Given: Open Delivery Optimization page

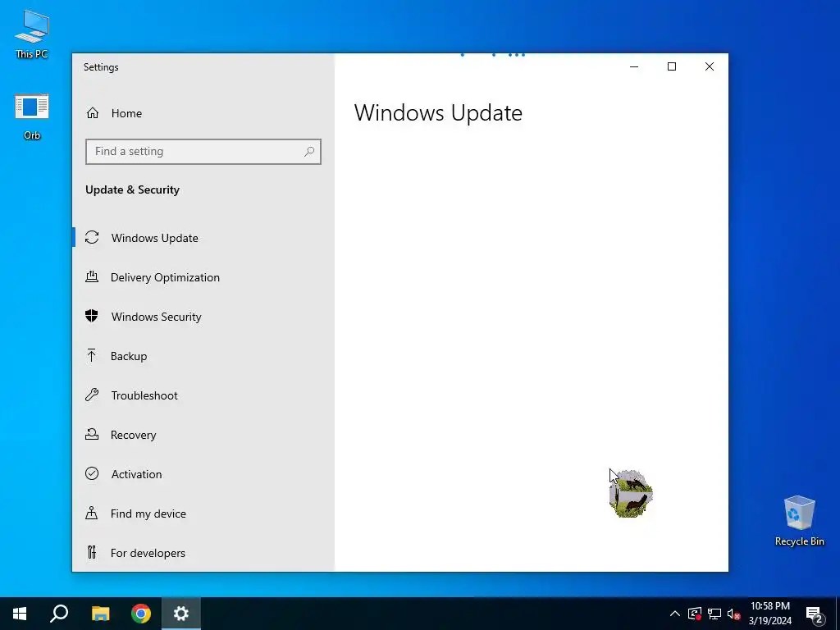Looking at the screenshot, I should point(203,277).
